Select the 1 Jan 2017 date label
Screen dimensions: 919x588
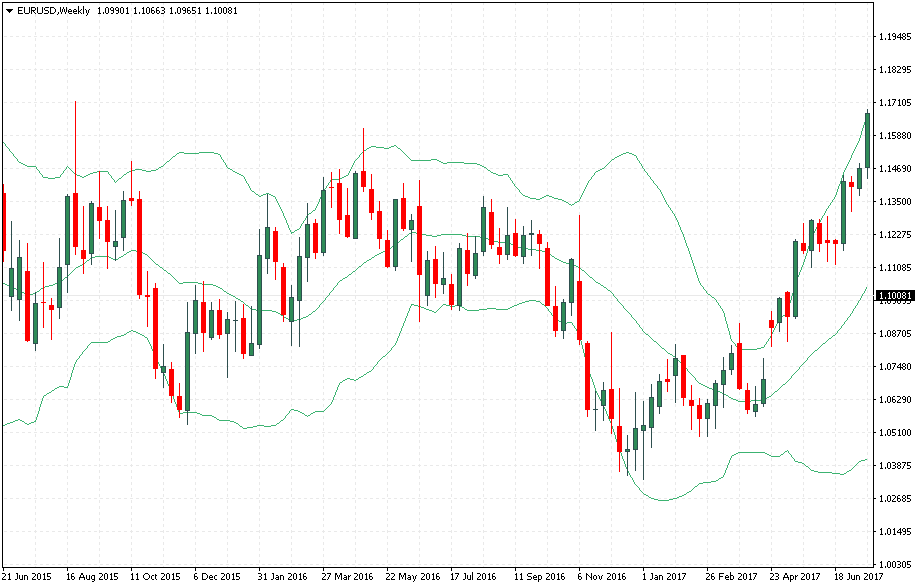[663, 576]
